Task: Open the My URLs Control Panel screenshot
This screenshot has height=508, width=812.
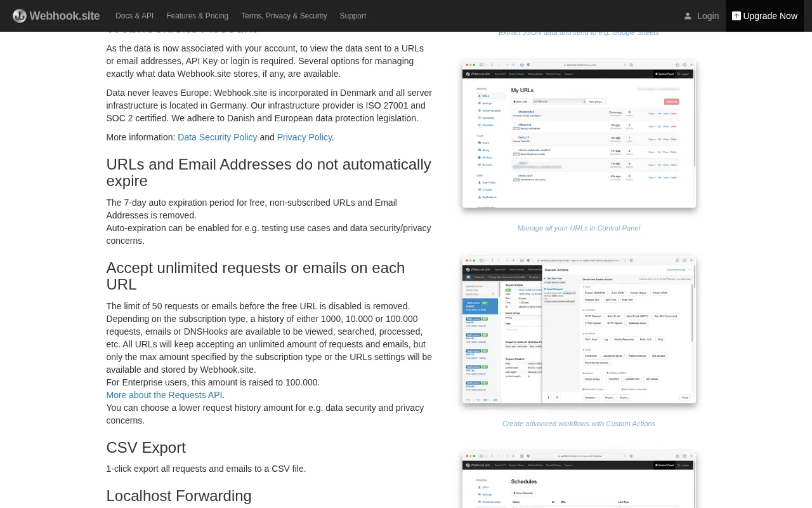Action: [579, 134]
